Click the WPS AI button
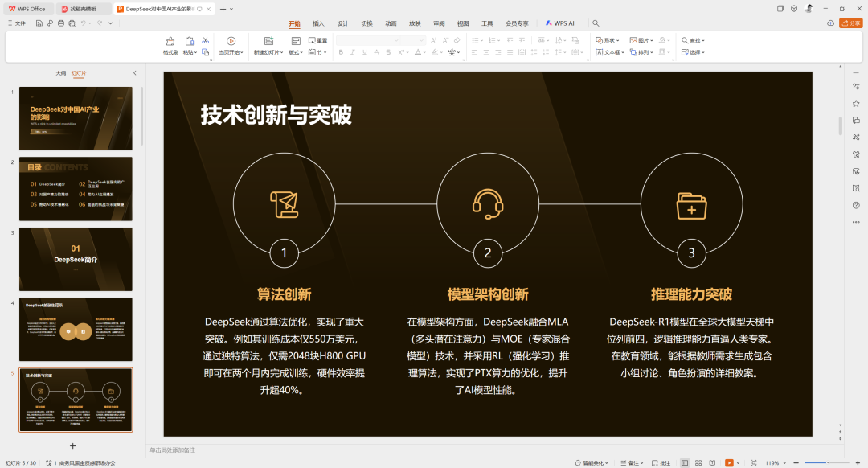Image resolution: width=868 pixels, height=468 pixels. pyautogui.click(x=560, y=23)
